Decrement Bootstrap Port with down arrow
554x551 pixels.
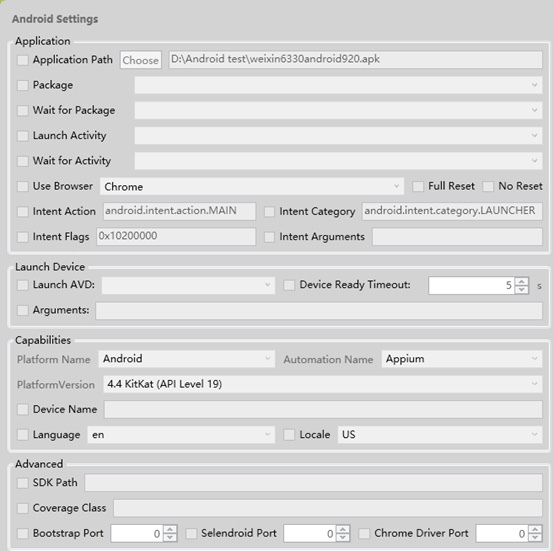(170, 538)
